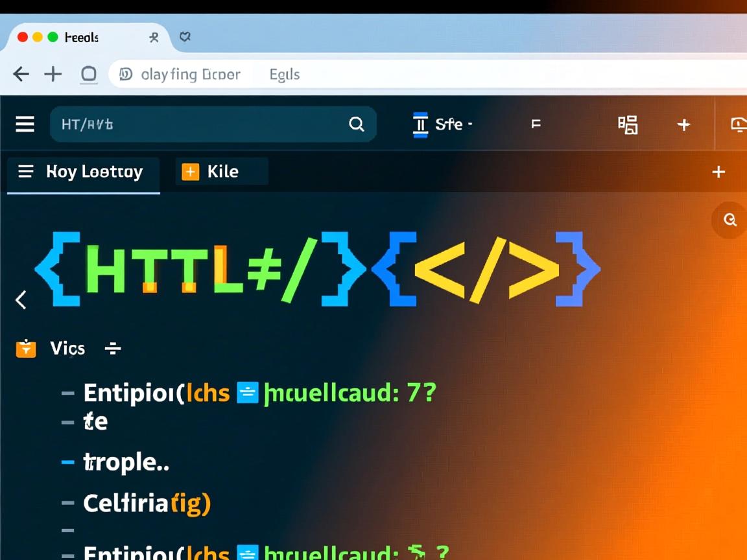Click the Egls link in address bar

point(284,75)
